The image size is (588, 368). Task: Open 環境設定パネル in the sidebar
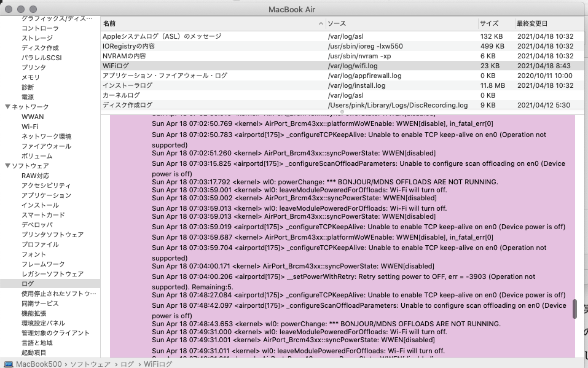(x=43, y=323)
